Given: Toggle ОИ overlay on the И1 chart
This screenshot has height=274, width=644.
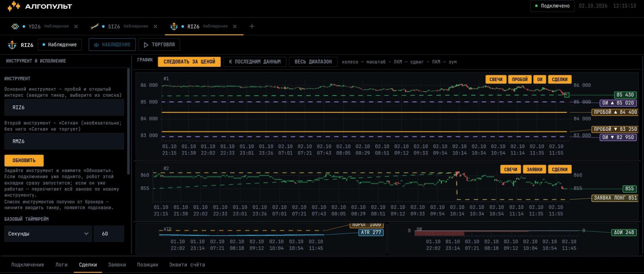Looking at the screenshot, I should 540,79.
